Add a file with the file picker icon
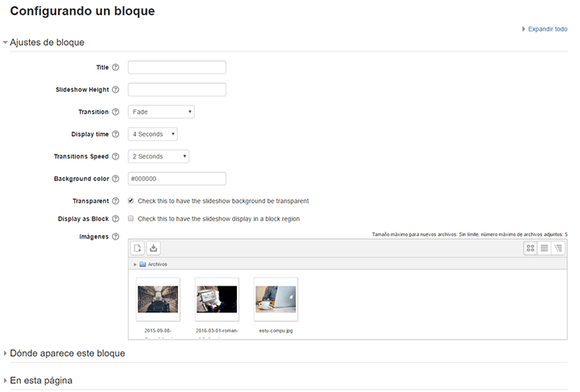The height and width of the screenshot is (392, 580). click(138, 248)
